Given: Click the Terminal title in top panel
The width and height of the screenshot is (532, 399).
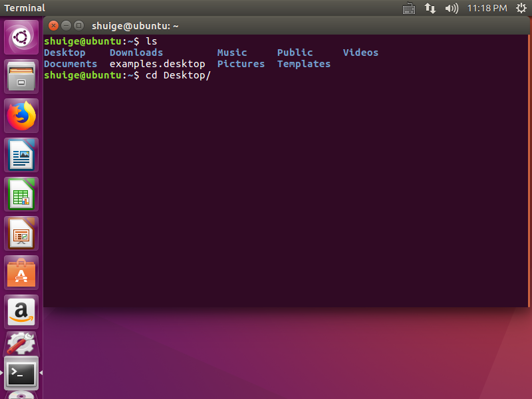Looking at the screenshot, I should point(25,8).
